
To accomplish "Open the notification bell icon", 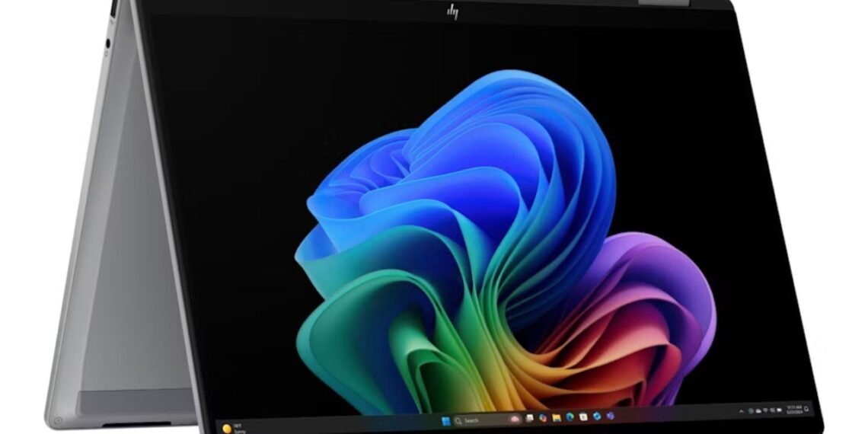I will point(806,409).
